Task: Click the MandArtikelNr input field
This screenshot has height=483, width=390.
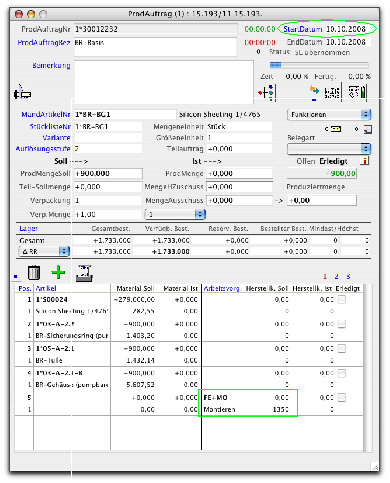Action: coord(125,114)
